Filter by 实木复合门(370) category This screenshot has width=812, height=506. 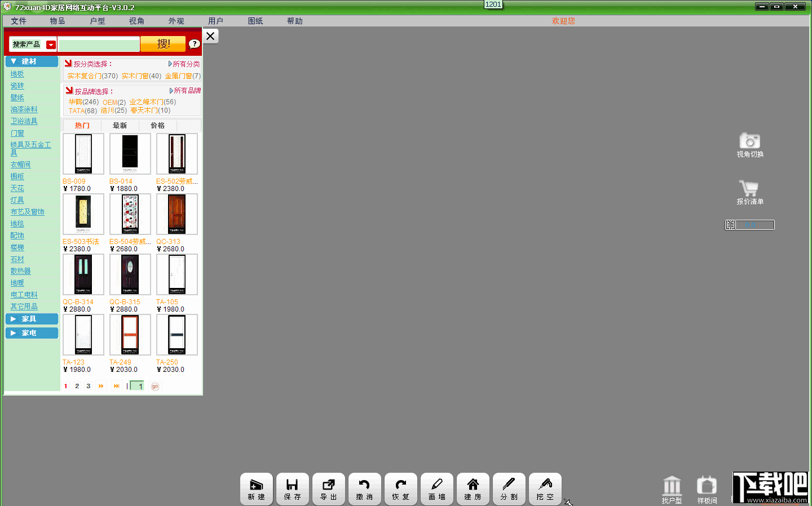[92, 76]
